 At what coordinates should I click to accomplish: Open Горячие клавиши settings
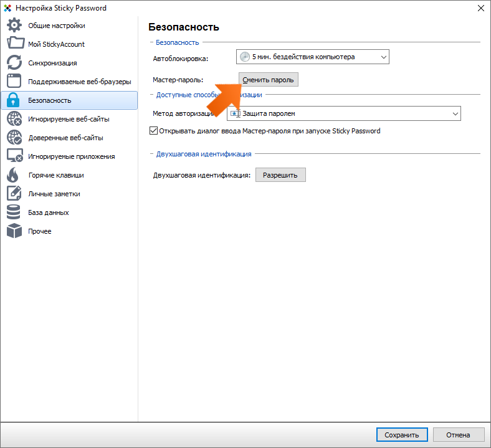56,175
